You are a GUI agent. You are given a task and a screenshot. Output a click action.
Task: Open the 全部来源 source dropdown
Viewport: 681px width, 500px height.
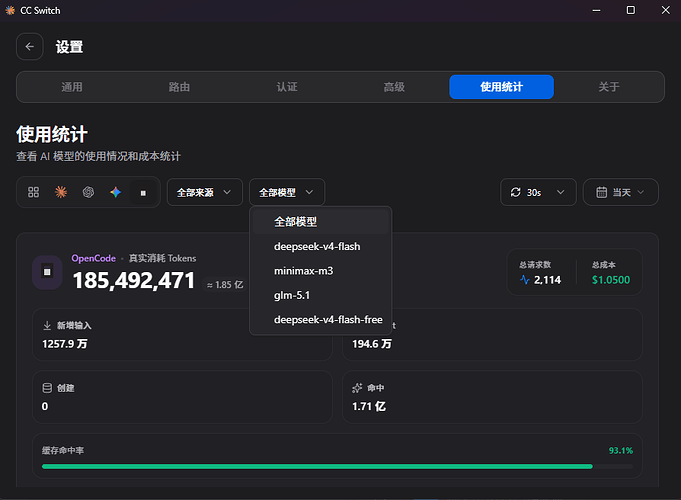pos(205,192)
